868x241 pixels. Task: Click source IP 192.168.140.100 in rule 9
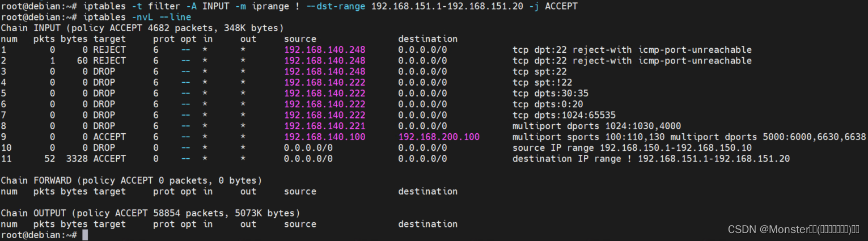[x=325, y=137]
